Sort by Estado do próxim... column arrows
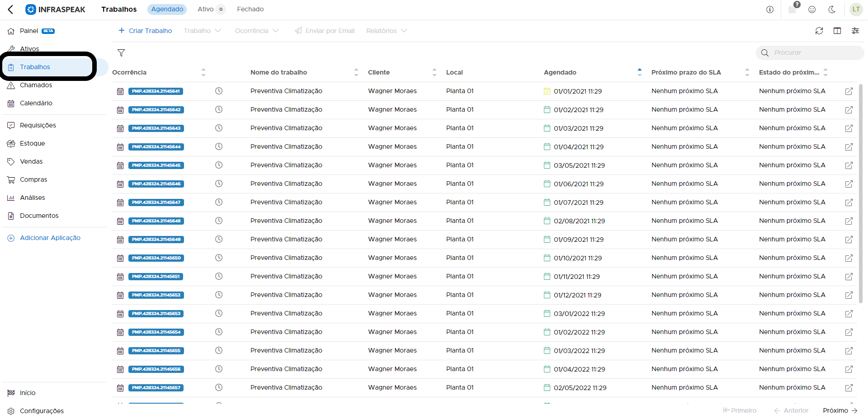The height and width of the screenshot is (419, 868). click(826, 72)
